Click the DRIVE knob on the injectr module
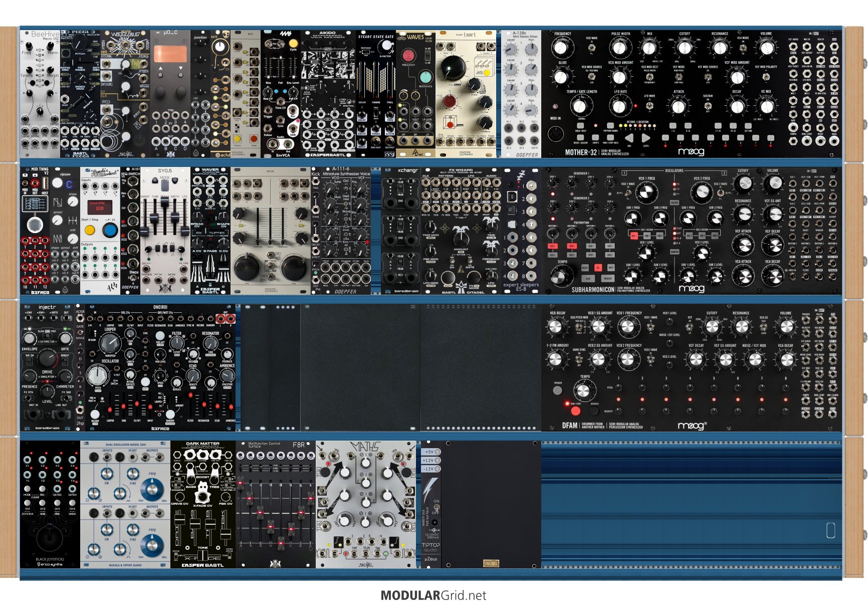The height and width of the screenshot is (606, 868). tap(48, 358)
